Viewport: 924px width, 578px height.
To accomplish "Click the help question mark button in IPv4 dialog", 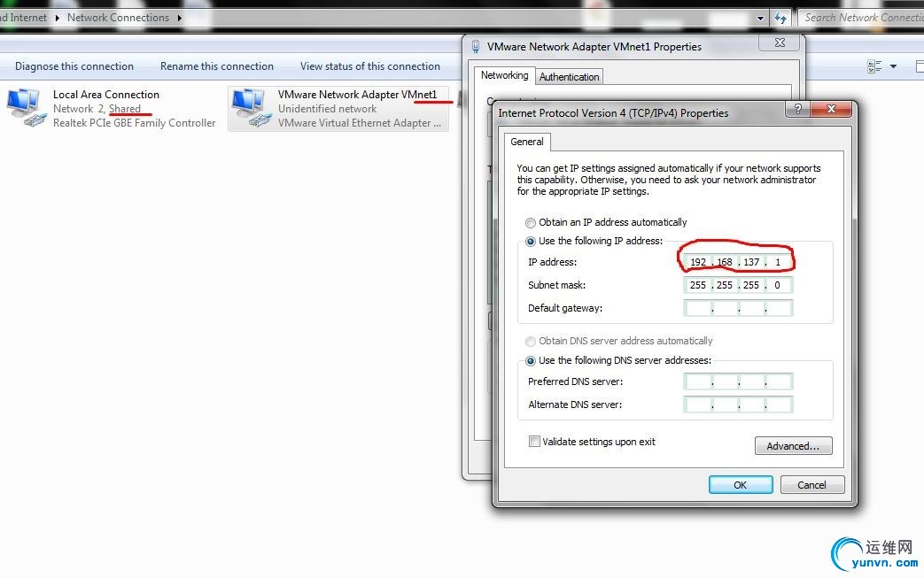I will click(798, 109).
